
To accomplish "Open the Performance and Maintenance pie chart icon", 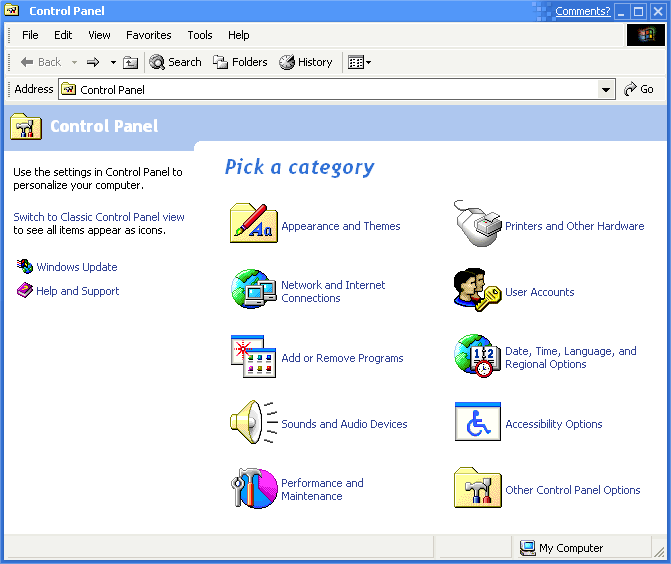I will pos(254,488).
